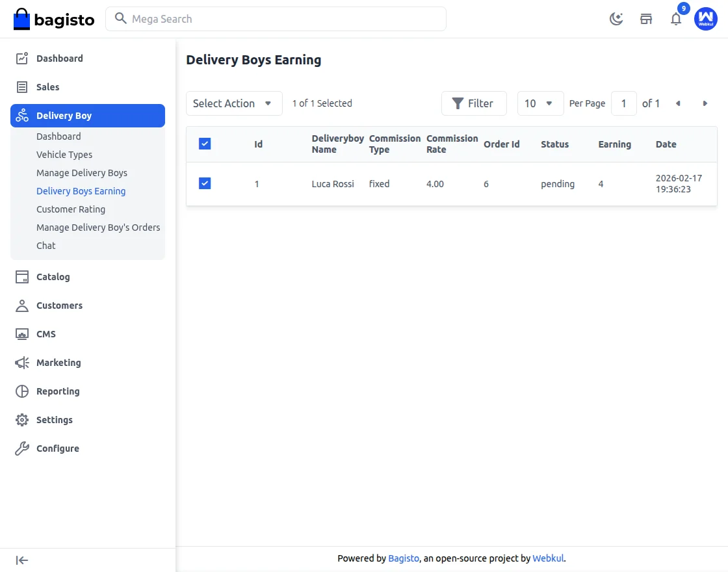Uncheck the select-all header checkbox
The width and height of the screenshot is (728, 572).
(x=205, y=144)
